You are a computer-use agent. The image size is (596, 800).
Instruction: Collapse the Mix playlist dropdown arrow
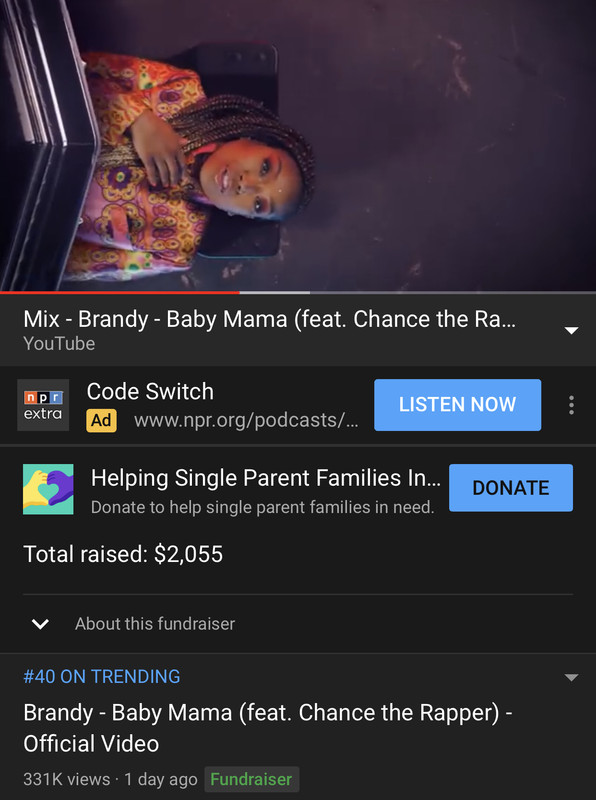coord(572,331)
